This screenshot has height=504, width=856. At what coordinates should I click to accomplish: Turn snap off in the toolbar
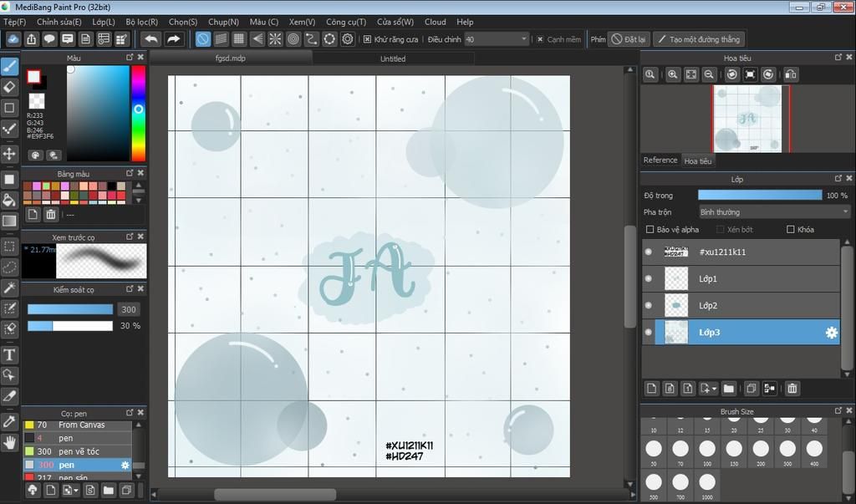click(202, 39)
